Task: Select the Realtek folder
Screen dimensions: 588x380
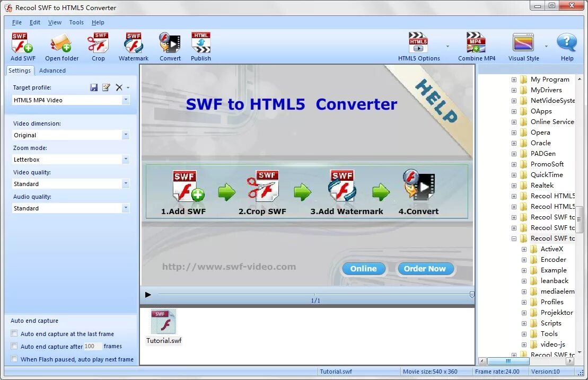Action: pos(542,185)
